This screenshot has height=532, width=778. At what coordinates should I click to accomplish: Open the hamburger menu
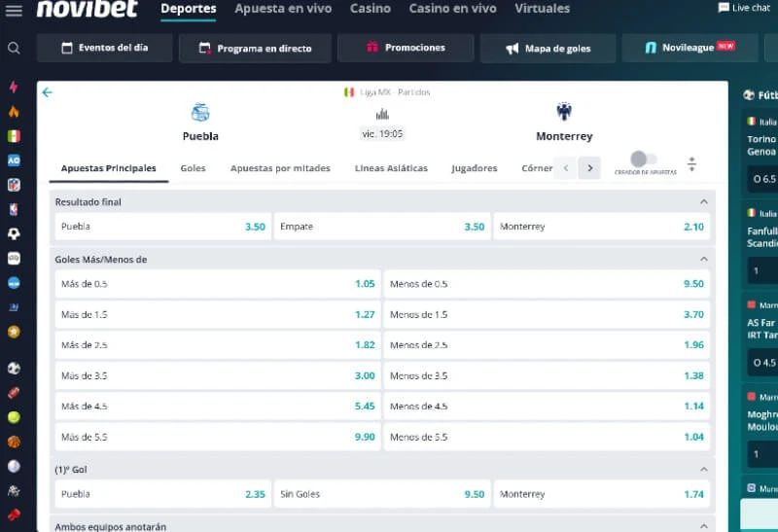coord(14,11)
